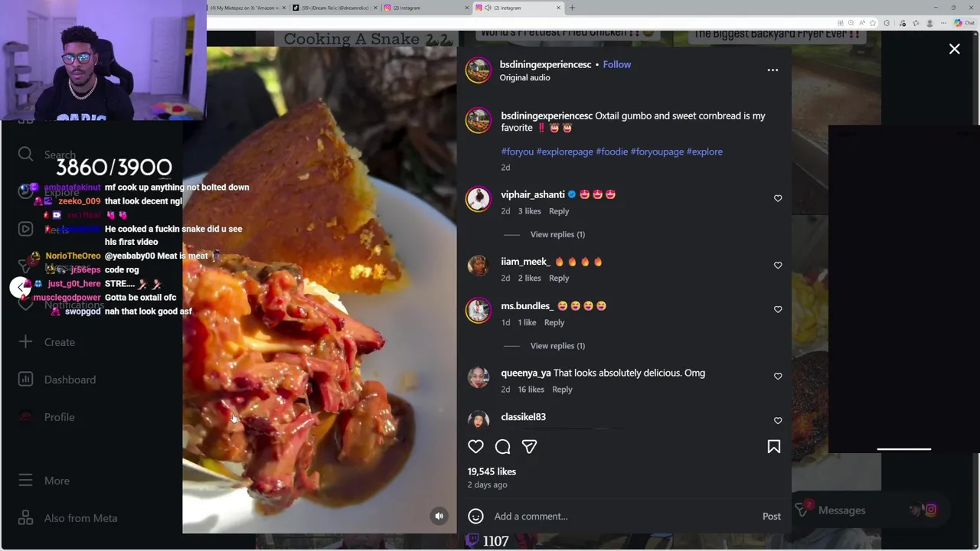Like viphair_ashanti's comment
Viewport: 980px width, 551px height.
778,199
